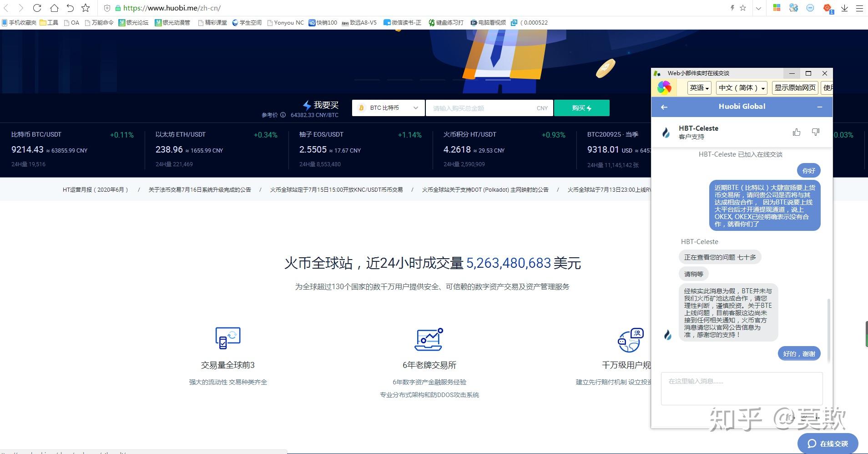The height and width of the screenshot is (454, 868).
Task: Open the 万能命令 bookmark
Action: [x=99, y=22]
